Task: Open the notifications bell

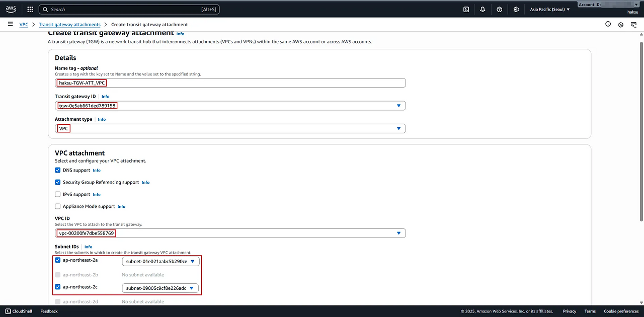Action: (482, 9)
